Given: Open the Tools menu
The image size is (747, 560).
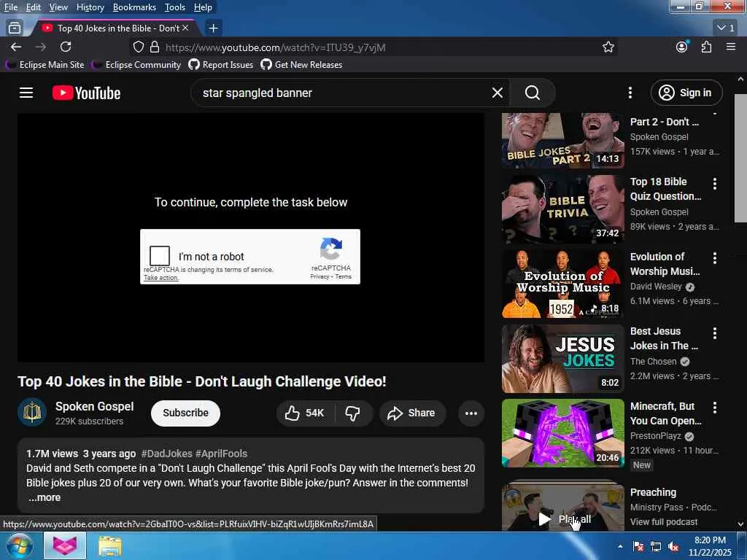Looking at the screenshot, I should [175, 7].
